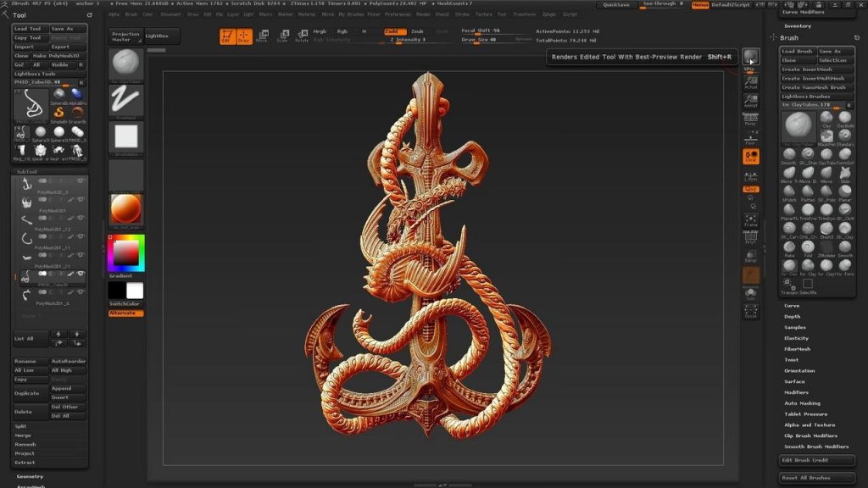Click inside the color picker square
This screenshot has width=868, height=488.
tap(125, 253)
